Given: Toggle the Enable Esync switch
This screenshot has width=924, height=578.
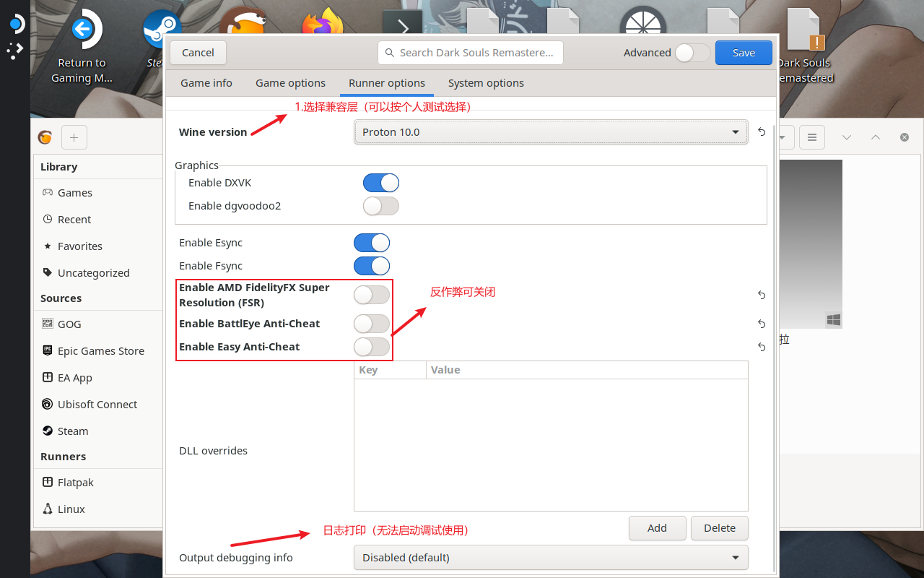Looking at the screenshot, I should coord(371,243).
